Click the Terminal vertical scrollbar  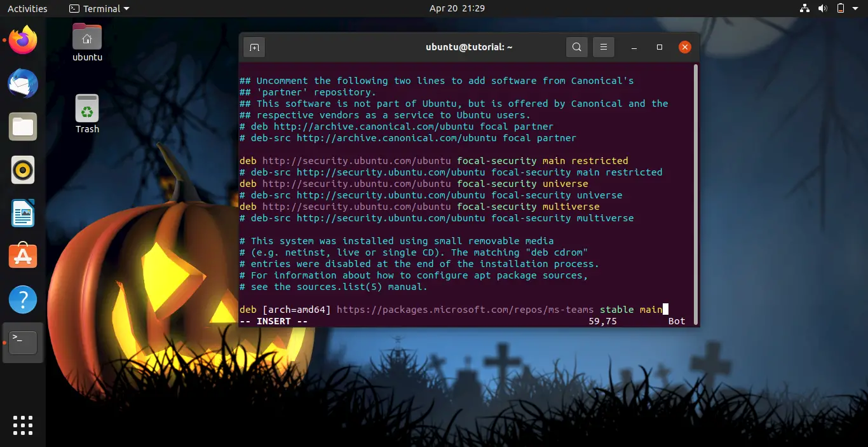click(x=696, y=194)
